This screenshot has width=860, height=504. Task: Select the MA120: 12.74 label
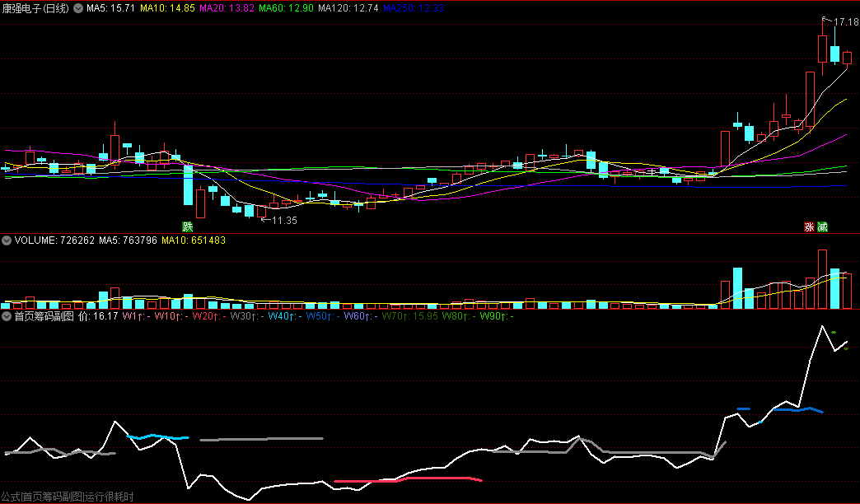(x=348, y=8)
